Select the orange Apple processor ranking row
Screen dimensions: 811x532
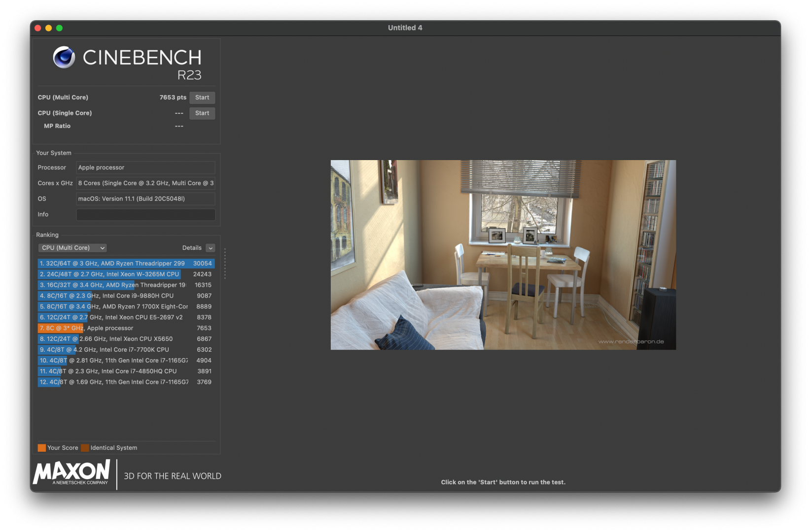point(126,328)
